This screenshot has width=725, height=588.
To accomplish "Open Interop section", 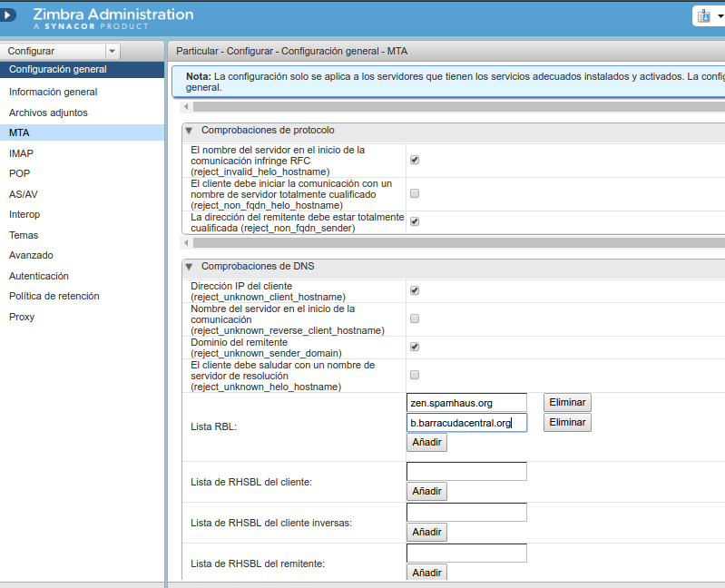I will 24,214.
